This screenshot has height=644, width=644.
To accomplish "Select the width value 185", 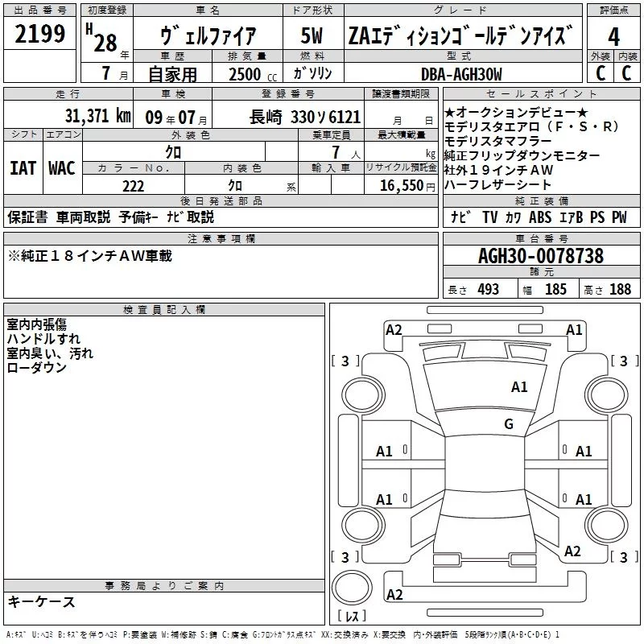I will (555, 289).
